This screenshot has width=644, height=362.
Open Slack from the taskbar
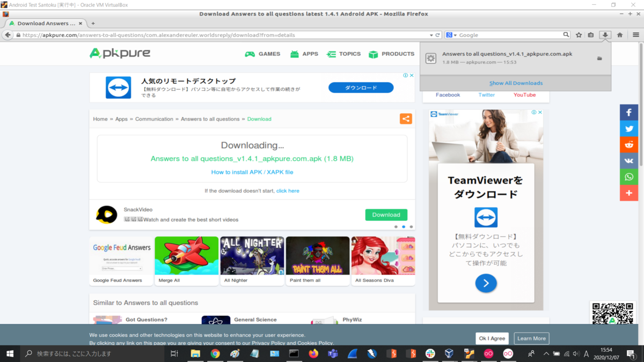point(430,353)
